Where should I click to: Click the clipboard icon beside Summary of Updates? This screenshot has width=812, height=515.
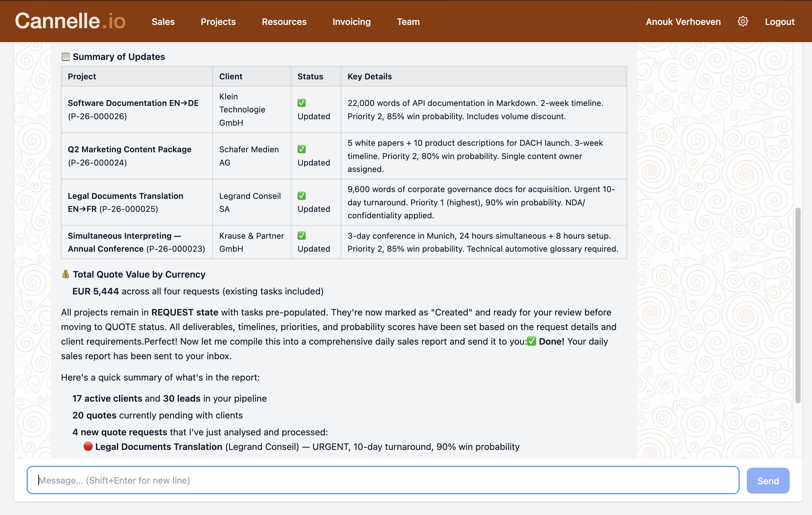(x=65, y=56)
